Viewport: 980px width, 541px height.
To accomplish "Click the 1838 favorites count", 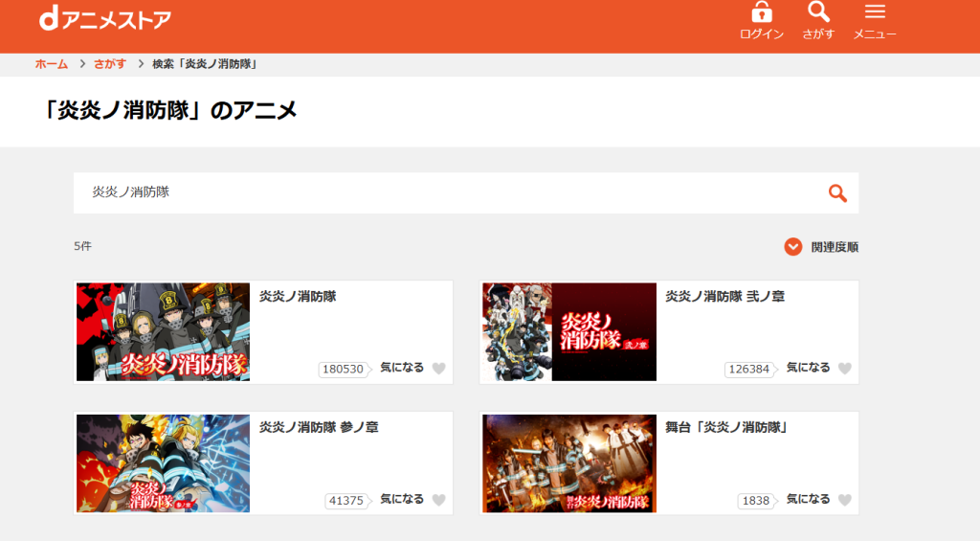I will [756, 501].
